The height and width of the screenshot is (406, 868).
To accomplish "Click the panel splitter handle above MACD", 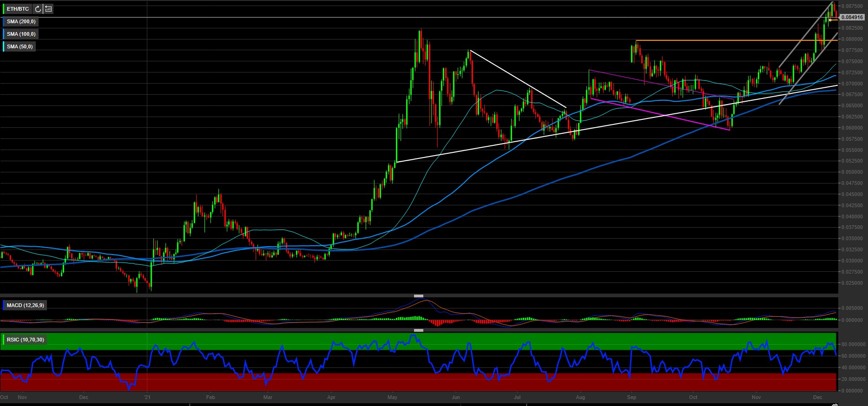I will (x=418, y=296).
